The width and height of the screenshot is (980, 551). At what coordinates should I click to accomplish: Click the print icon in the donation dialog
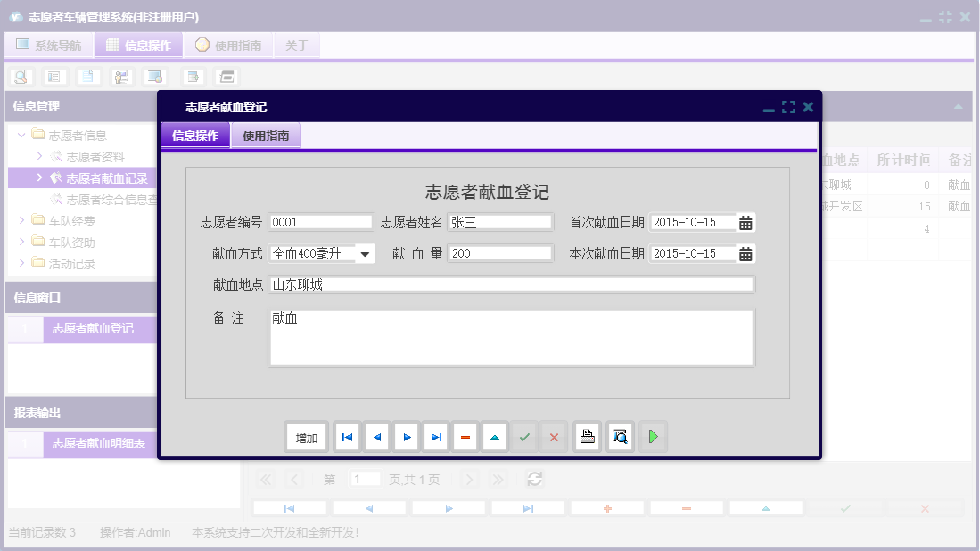click(x=587, y=436)
